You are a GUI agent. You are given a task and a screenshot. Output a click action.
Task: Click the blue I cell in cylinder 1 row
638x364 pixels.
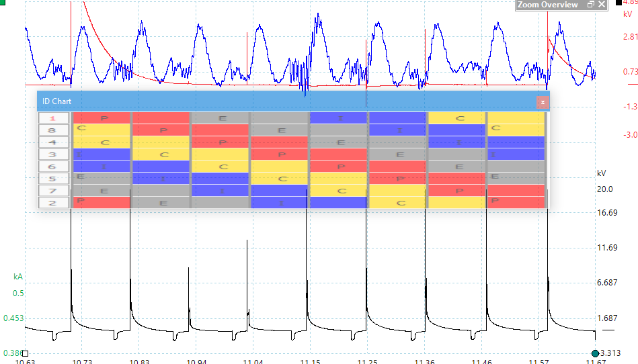point(340,118)
